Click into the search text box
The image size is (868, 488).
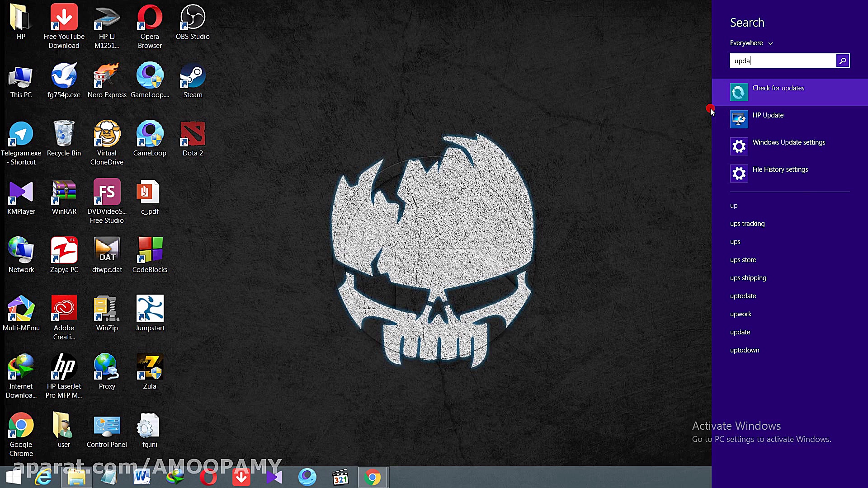point(783,61)
